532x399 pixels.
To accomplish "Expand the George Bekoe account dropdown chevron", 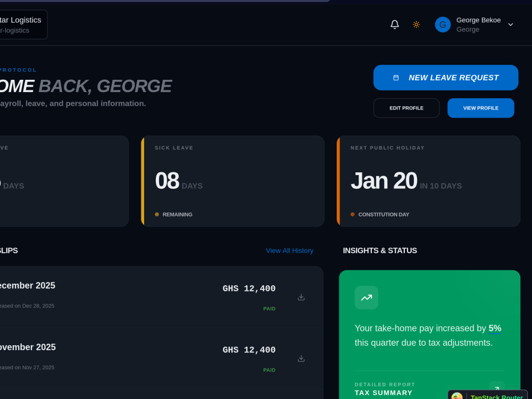I will (510, 24).
